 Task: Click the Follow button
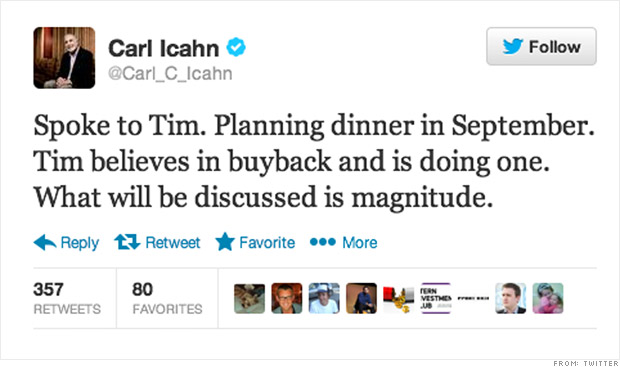click(541, 46)
